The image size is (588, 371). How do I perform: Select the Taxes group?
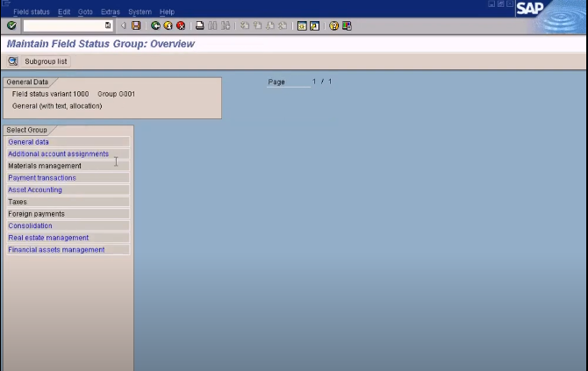68,202
